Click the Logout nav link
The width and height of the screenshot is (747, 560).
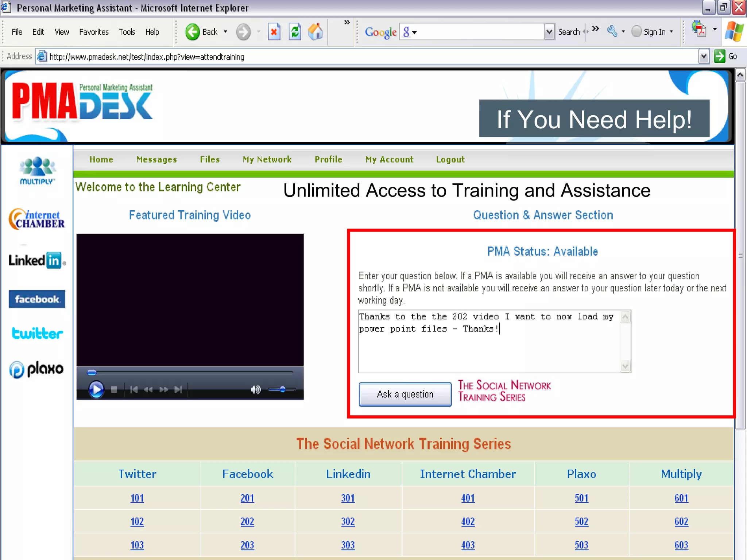[x=450, y=159]
